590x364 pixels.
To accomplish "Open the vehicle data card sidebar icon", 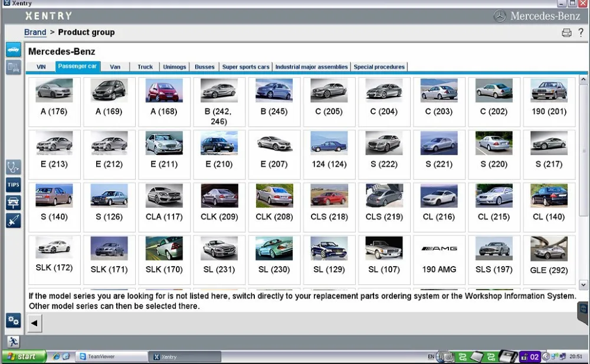I will [x=13, y=67].
